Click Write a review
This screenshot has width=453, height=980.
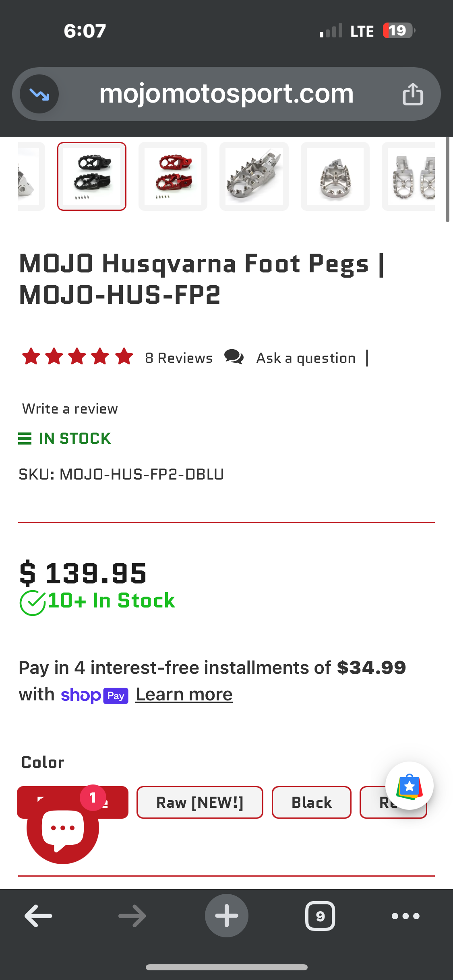pos(70,409)
